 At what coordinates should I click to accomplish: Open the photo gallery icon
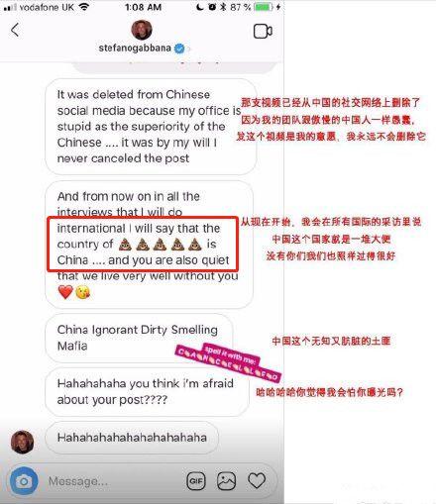point(226,481)
